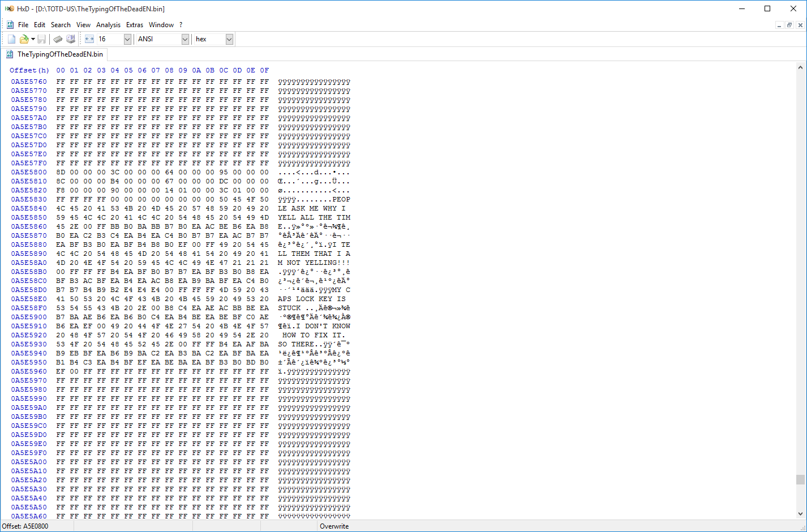Viewport: 807px width, 532px height.
Task: Click offset row 0A5E5760
Action: pos(29,81)
